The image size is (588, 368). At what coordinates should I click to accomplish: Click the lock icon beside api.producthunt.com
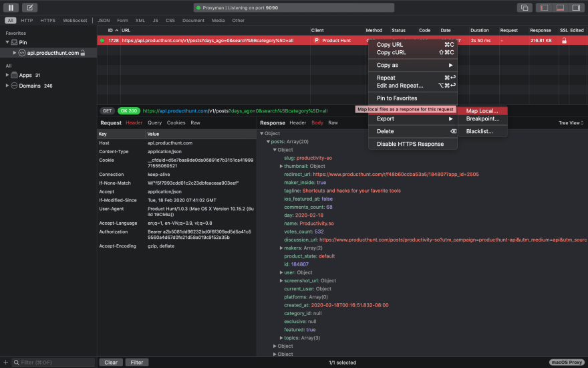[83, 53]
